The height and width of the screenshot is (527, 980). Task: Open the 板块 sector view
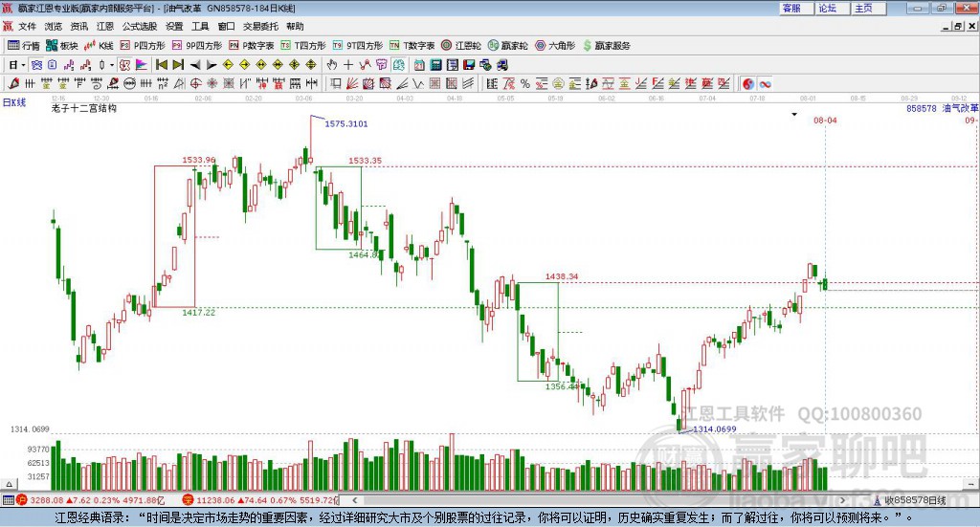[x=62, y=46]
